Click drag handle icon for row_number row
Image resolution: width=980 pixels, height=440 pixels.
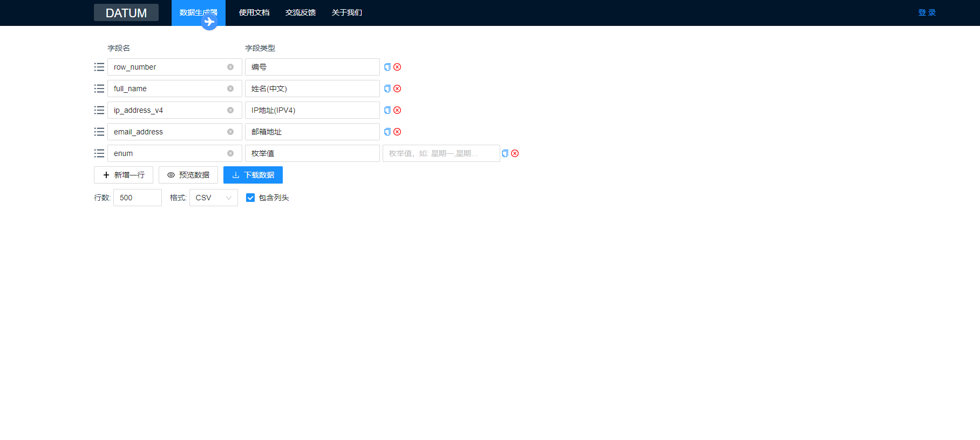[x=99, y=67]
